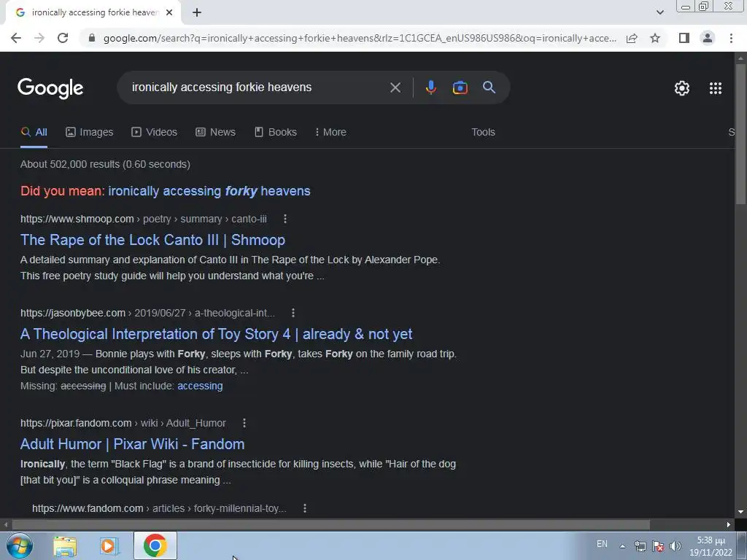Search by image with camera icon
The height and width of the screenshot is (560, 747).
[460, 87]
